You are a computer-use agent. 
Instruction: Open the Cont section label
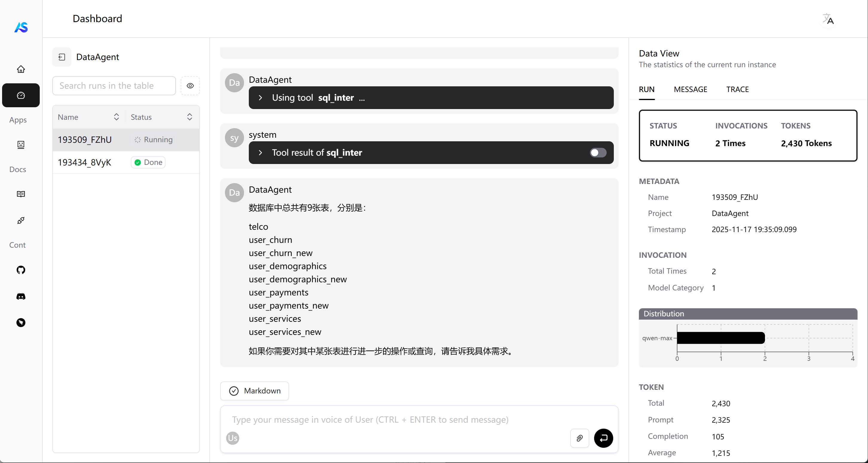point(17,245)
